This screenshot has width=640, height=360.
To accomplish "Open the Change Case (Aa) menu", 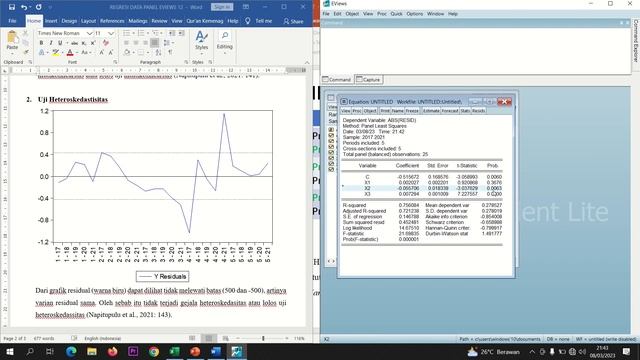I will [x=84, y=52].
